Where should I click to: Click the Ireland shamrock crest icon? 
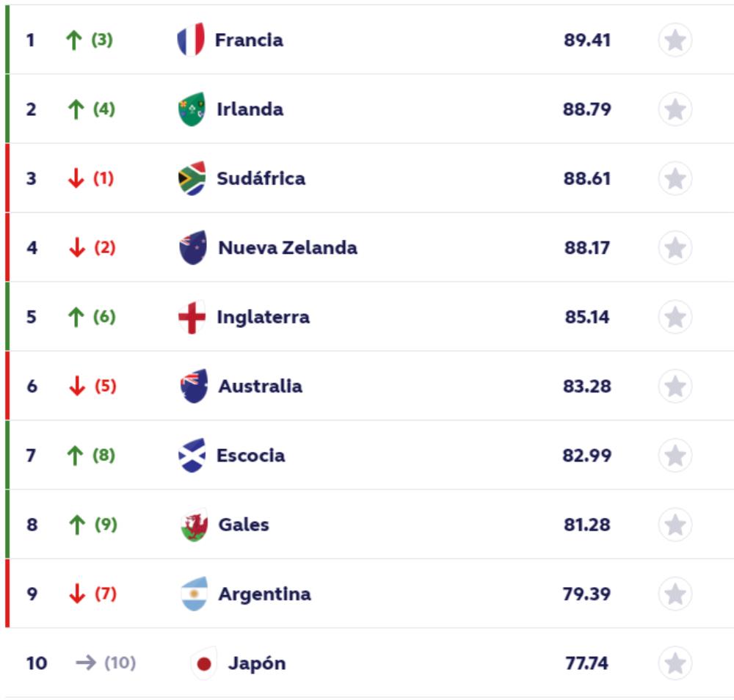tap(192, 109)
